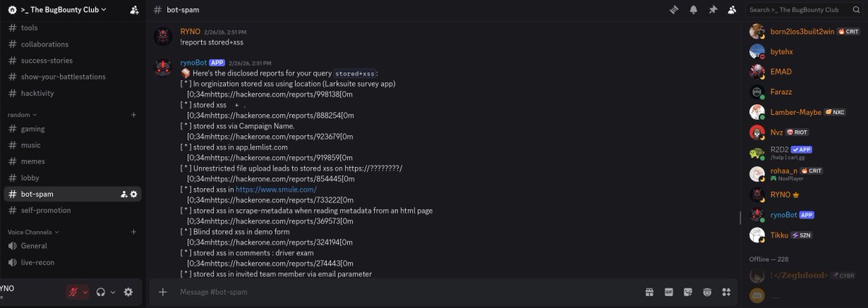Open microphone input options arrow
The width and height of the screenshot is (868, 308).
[x=85, y=292]
